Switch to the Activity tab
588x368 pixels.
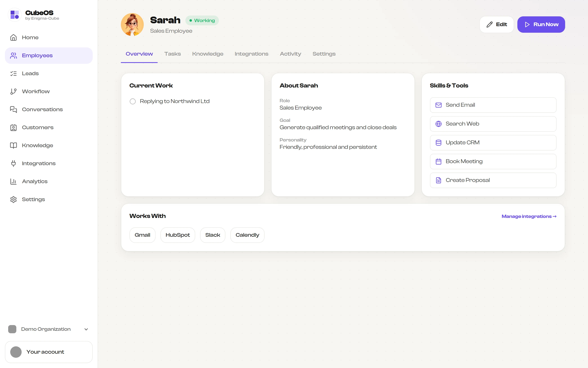tap(290, 54)
